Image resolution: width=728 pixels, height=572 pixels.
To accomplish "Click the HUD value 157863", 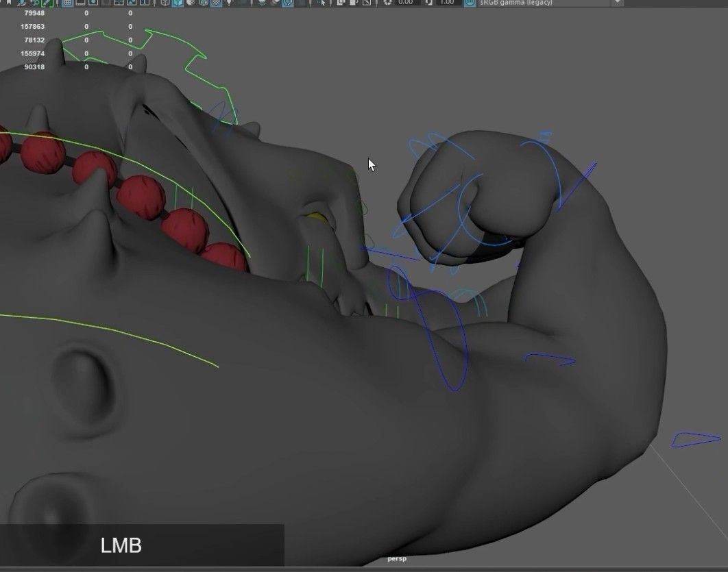I will 32,27.
